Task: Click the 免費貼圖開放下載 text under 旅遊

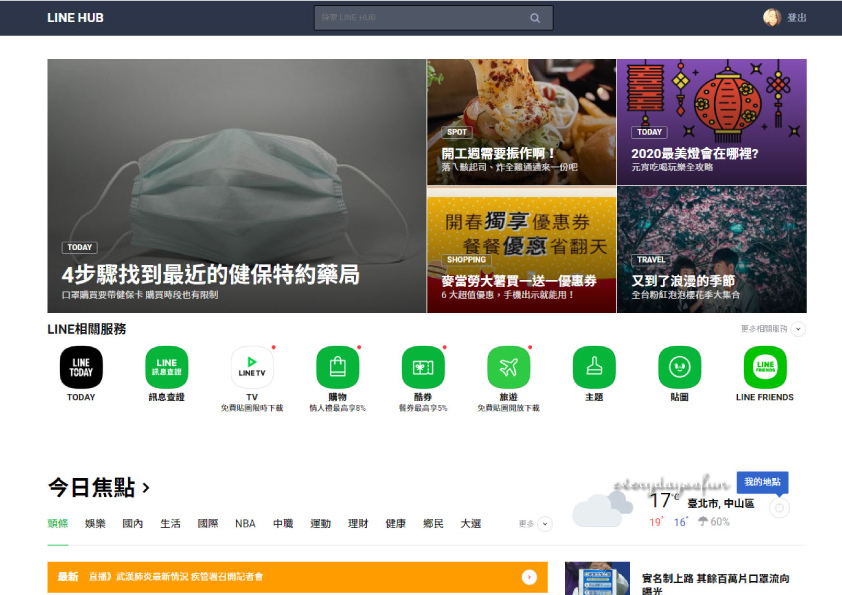Action: click(x=509, y=408)
